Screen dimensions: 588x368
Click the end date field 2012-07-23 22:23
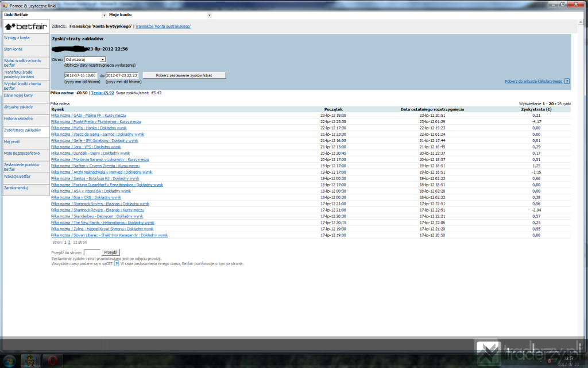point(122,75)
